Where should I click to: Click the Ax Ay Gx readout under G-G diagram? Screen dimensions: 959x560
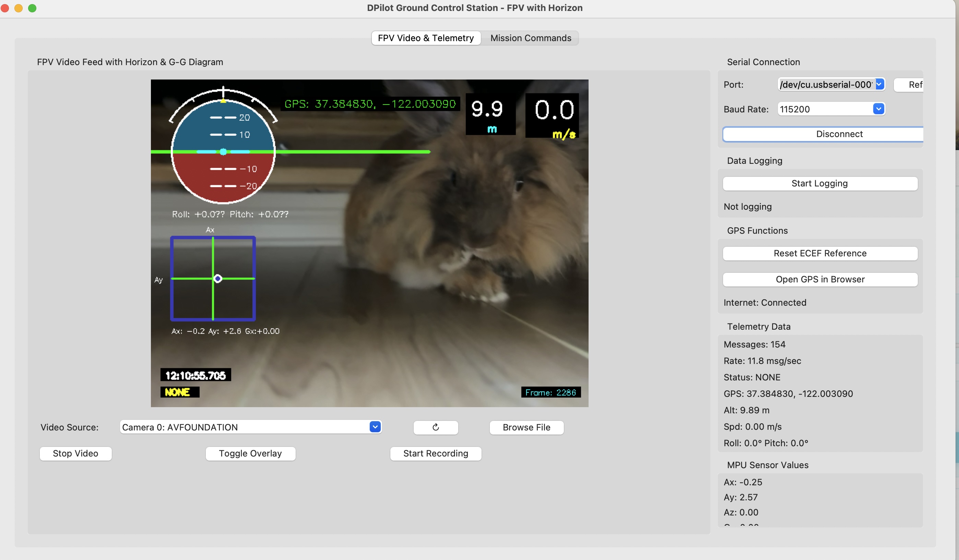225,331
